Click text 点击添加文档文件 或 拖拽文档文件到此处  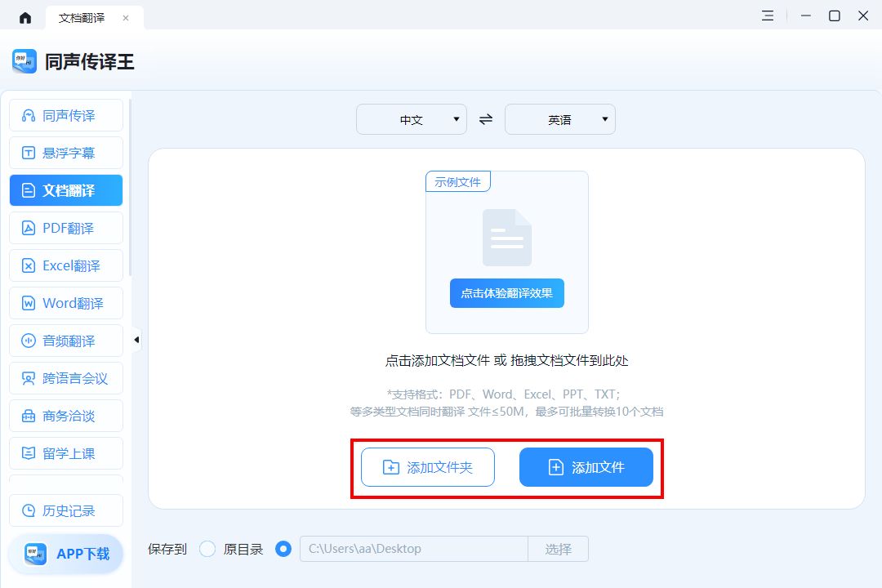click(507, 361)
